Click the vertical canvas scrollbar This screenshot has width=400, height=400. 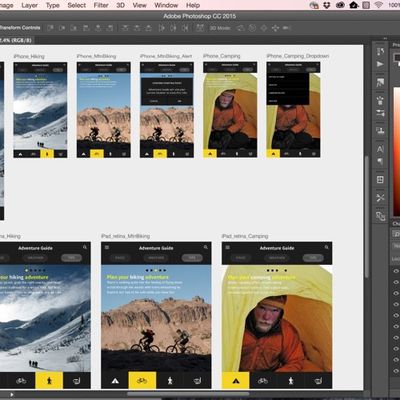coord(367,217)
